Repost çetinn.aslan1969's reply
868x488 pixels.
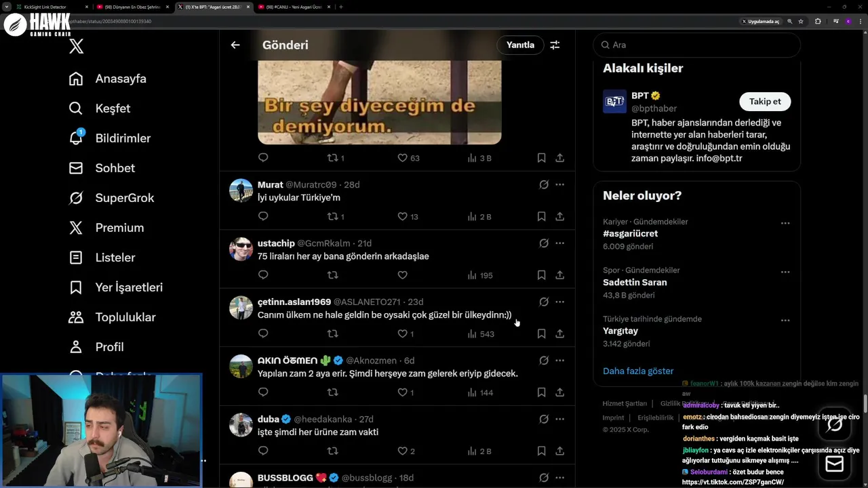333,333
